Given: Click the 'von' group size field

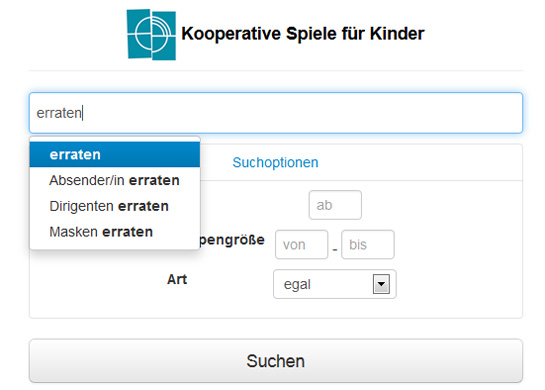Looking at the screenshot, I should click(x=301, y=244).
